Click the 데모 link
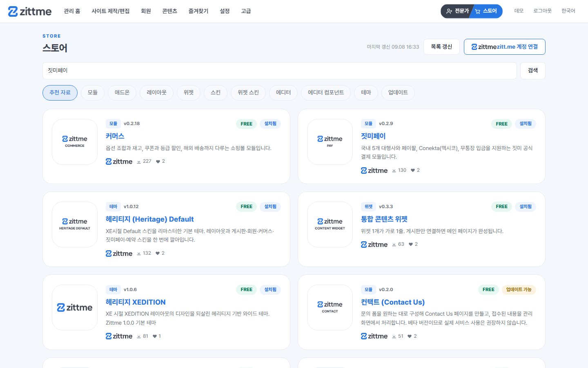Screen dimensions: 588x368 (519, 11)
